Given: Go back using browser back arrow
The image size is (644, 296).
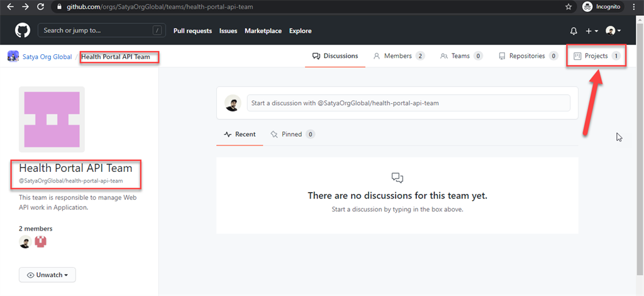Looking at the screenshot, I should [10, 6].
